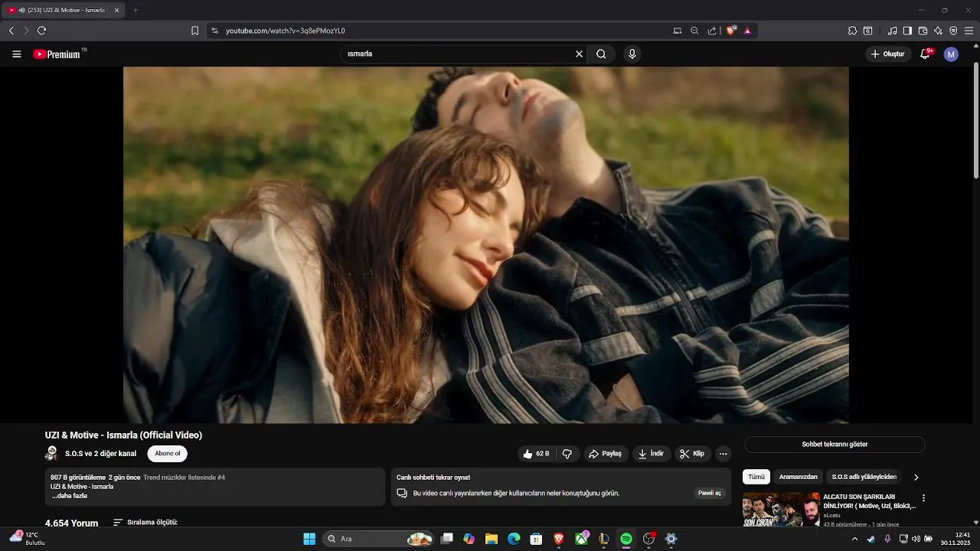Toggle the browser sidebar panel

(x=907, y=31)
